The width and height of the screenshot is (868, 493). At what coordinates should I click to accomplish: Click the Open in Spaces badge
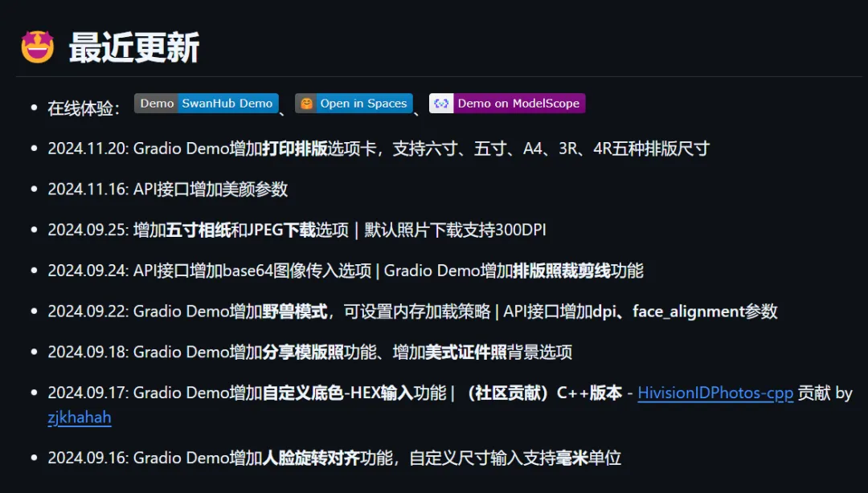tap(354, 103)
